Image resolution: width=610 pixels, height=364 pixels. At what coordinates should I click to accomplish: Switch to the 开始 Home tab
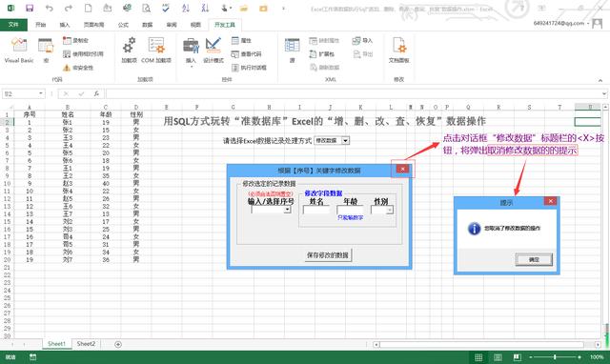40,25
